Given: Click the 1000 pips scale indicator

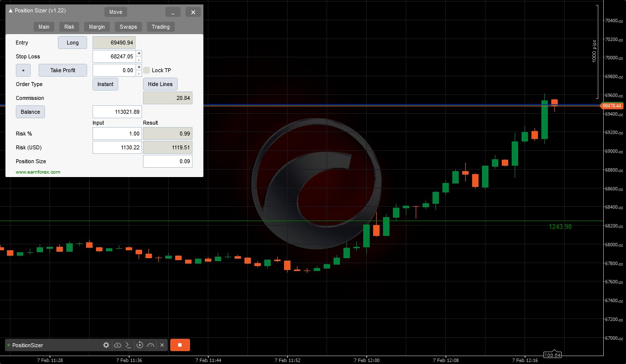Looking at the screenshot, I should (594, 51).
